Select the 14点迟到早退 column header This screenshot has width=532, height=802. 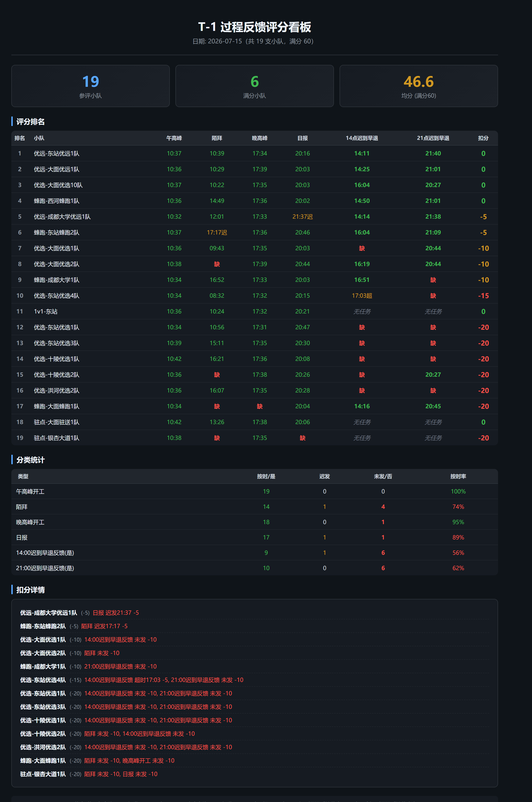(362, 138)
